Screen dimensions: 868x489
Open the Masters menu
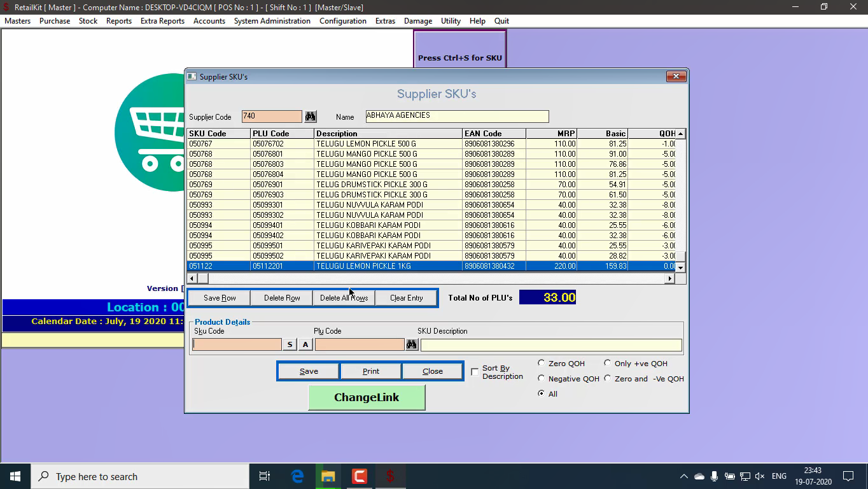pos(17,21)
